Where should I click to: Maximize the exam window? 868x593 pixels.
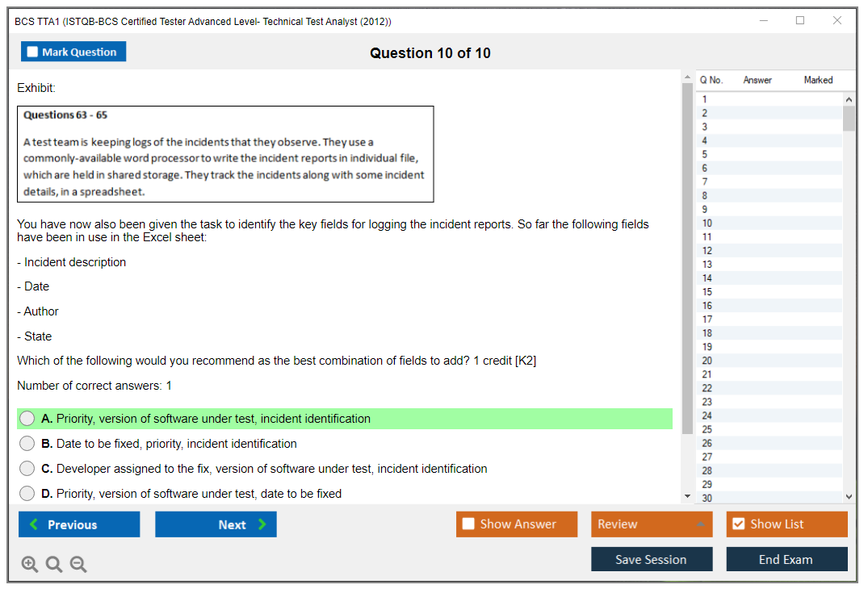pyautogui.click(x=800, y=21)
